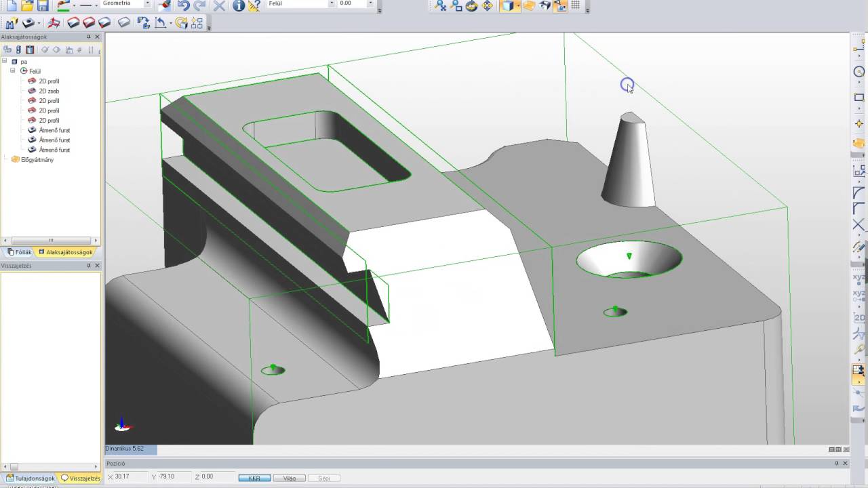Click the four-boxes diagram icon in second toolbar
This screenshot has height=488, width=868.
click(x=197, y=23)
